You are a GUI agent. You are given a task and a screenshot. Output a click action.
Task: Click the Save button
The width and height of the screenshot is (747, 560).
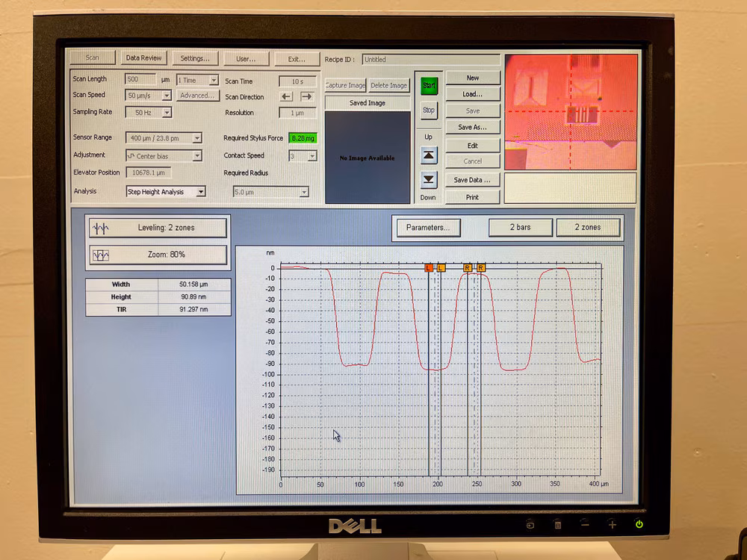[473, 111]
